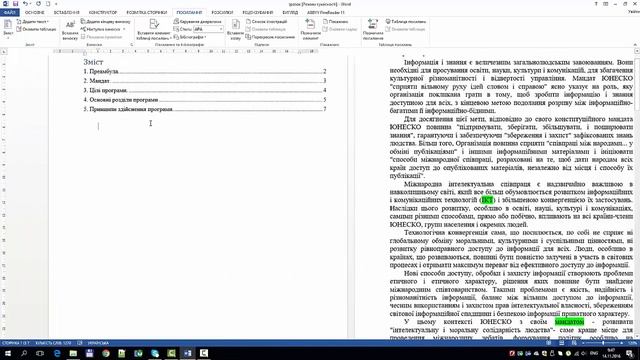Open Ribbon Display Options button
640x360 pixels.
[x=606, y=4]
